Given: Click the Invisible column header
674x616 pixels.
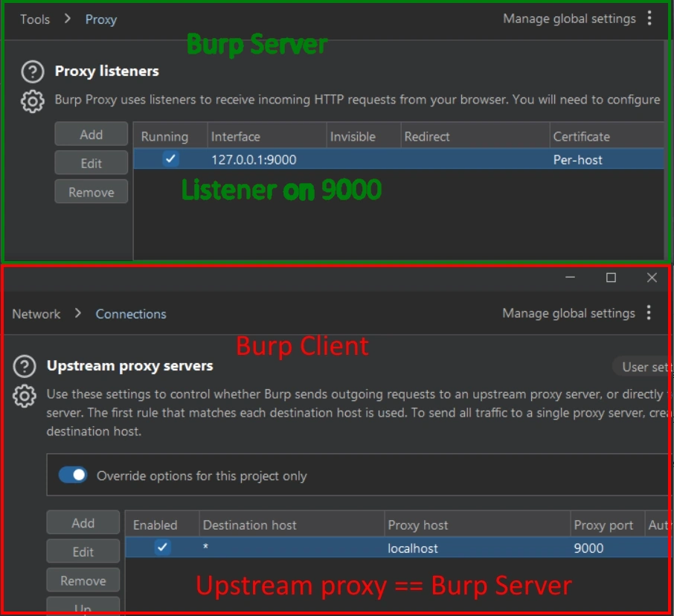Looking at the screenshot, I should [364, 136].
